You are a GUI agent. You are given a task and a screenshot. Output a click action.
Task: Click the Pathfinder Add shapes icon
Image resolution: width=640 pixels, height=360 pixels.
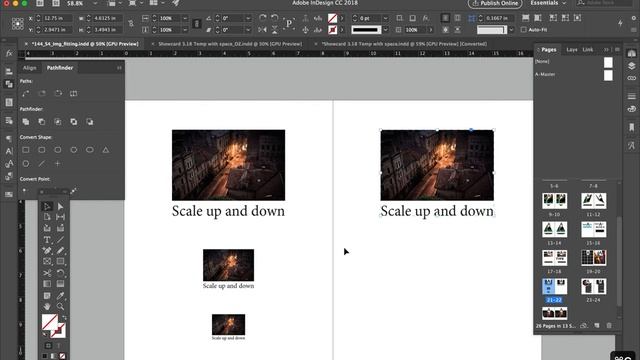[26, 122]
